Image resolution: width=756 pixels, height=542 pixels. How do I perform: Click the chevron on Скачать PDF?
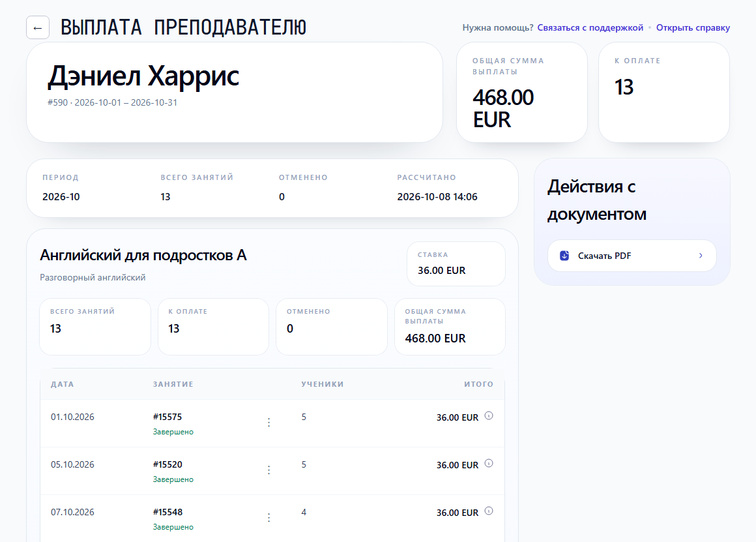click(701, 256)
